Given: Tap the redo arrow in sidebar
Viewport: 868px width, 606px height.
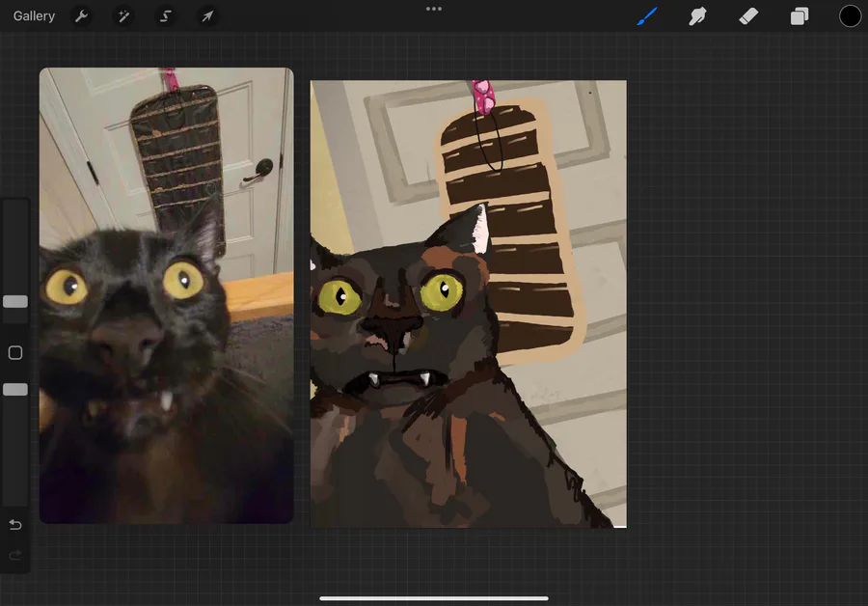Looking at the screenshot, I should pos(15,555).
